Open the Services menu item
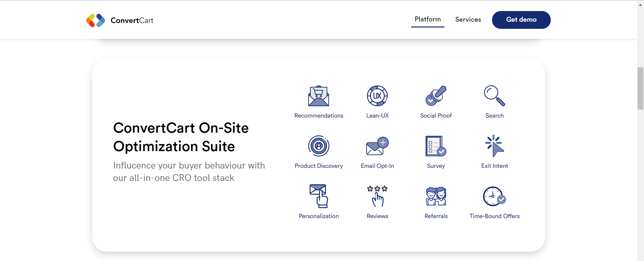The height and width of the screenshot is (261, 644). coord(468,20)
